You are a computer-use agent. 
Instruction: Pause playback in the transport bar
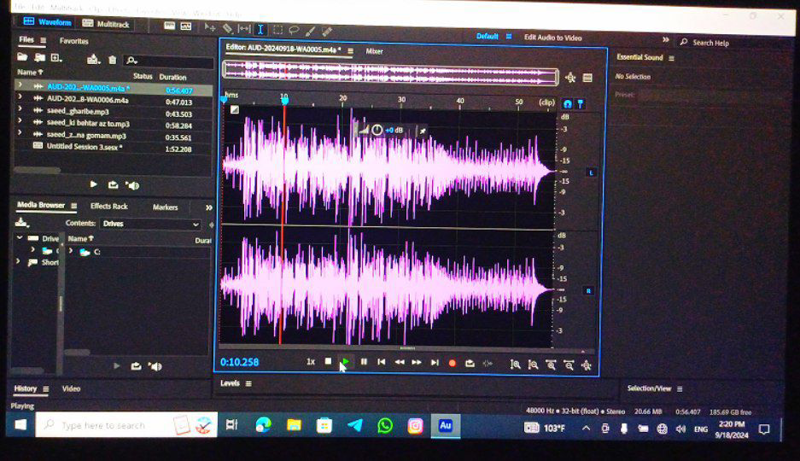coord(364,362)
